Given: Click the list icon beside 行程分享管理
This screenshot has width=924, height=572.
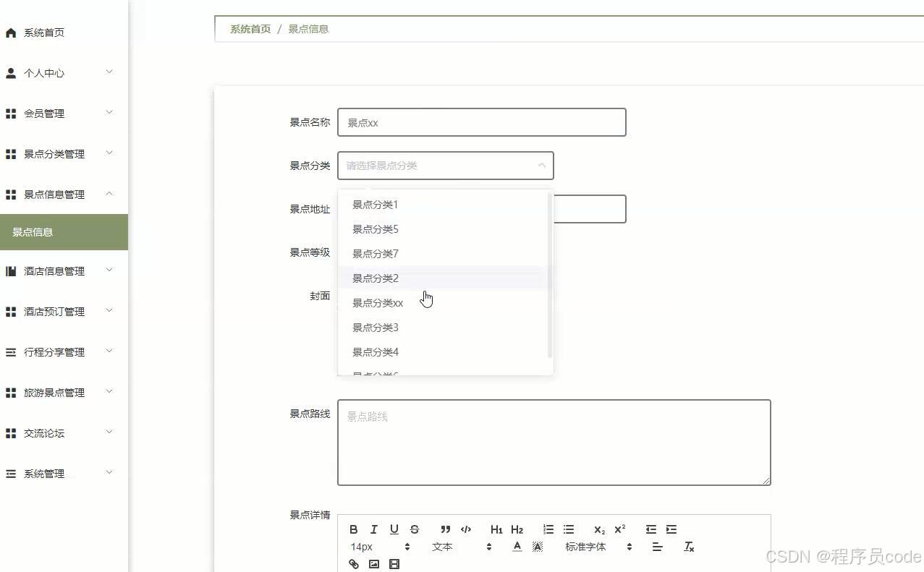Looking at the screenshot, I should [11, 352].
